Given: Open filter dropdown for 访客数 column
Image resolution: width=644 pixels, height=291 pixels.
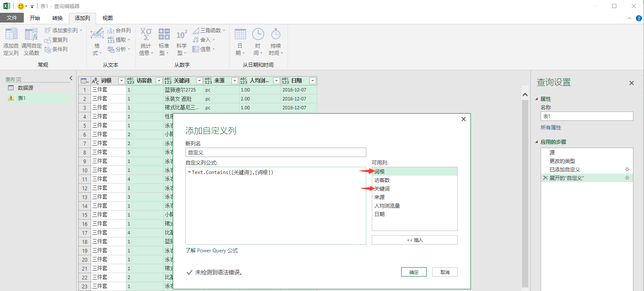Looking at the screenshot, I should (x=159, y=81).
